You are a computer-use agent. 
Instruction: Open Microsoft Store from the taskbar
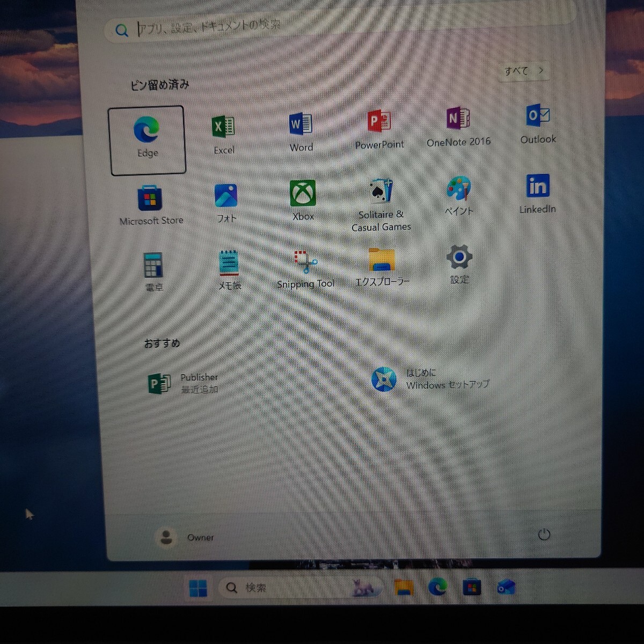point(472,587)
